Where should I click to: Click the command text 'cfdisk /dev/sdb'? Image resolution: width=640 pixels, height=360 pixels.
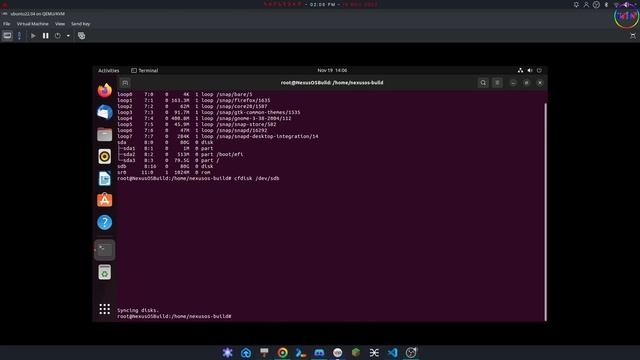(x=257, y=178)
